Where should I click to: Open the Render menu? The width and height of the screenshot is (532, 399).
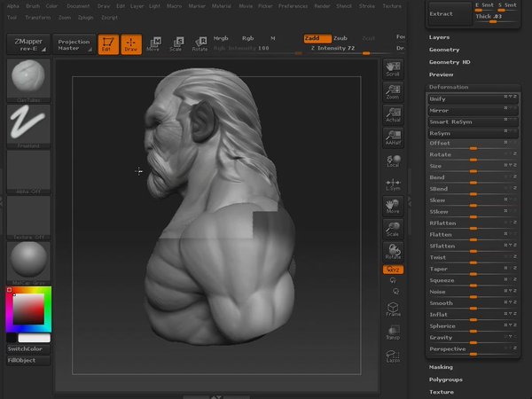pos(321,5)
